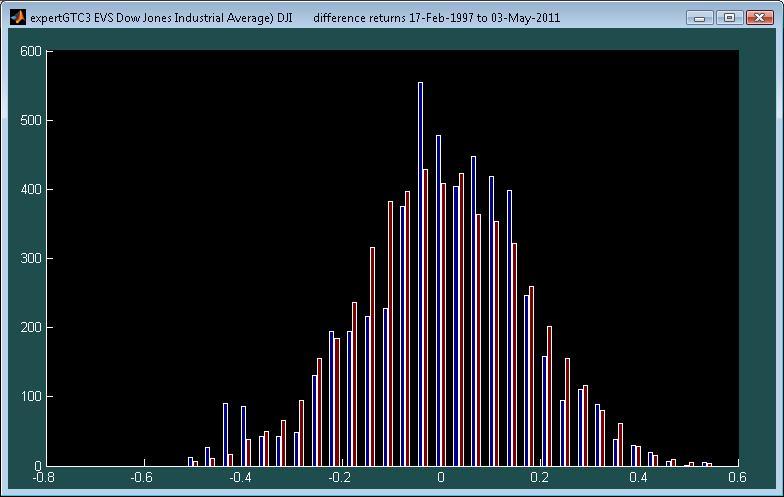Click the y-axis label 300
784x497 pixels.
click(31, 258)
